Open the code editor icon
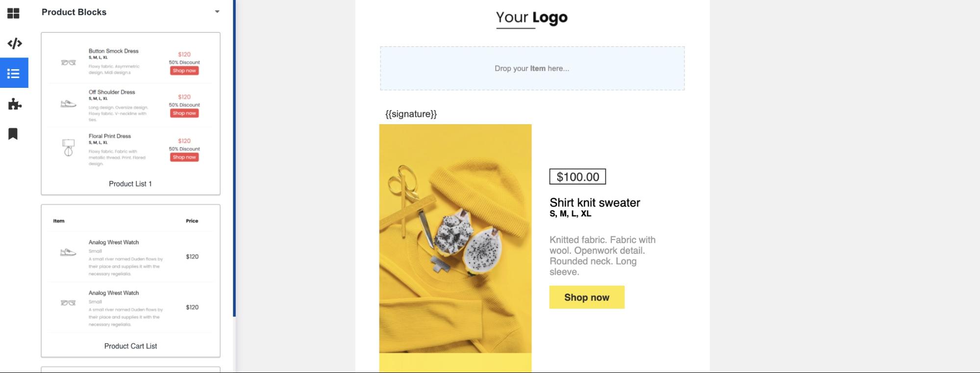The image size is (980, 373). [15, 44]
